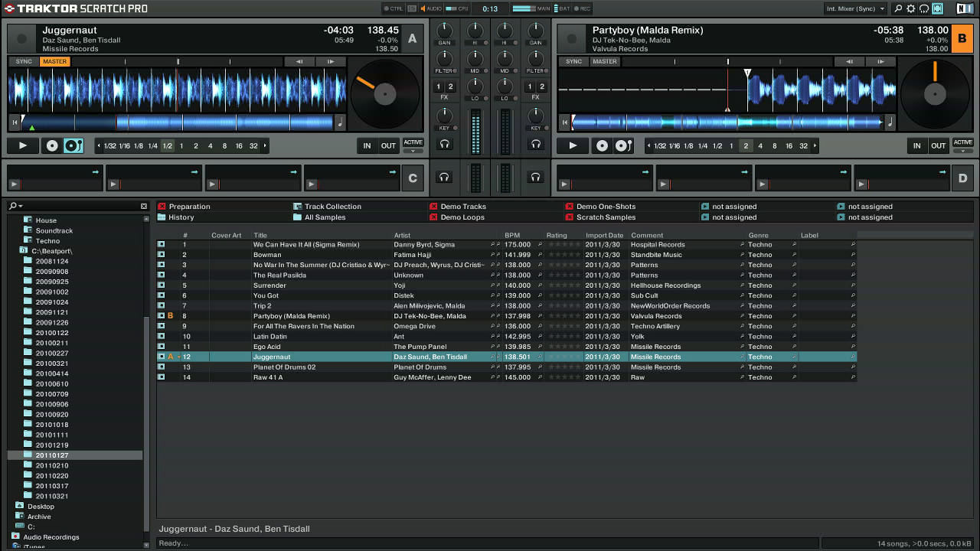Show smaller loop sizes on Deck A
Image resolution: width=980 pixels, height=551 pixels.
click(x=99, y=145)
